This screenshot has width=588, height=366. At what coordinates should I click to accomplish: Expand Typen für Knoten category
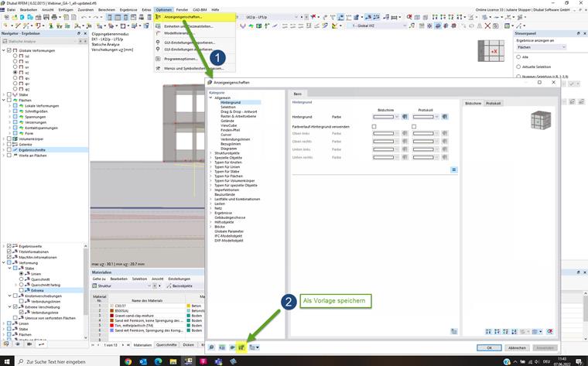click(x=210, y=162)
